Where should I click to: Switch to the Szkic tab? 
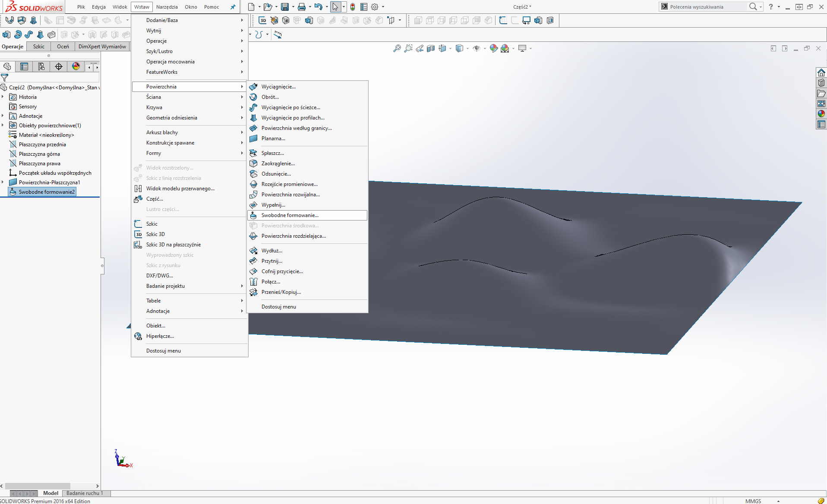(x=38, y=47)
